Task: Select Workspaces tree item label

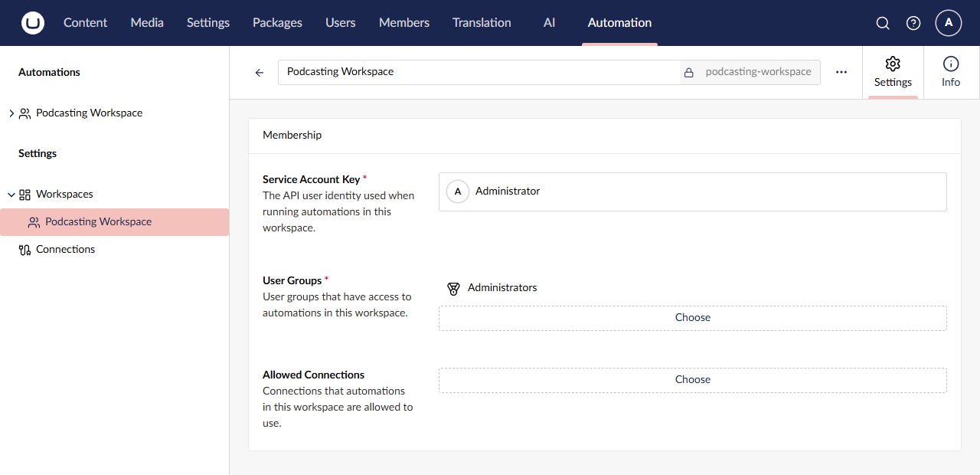Action: (x=64, y=195)
